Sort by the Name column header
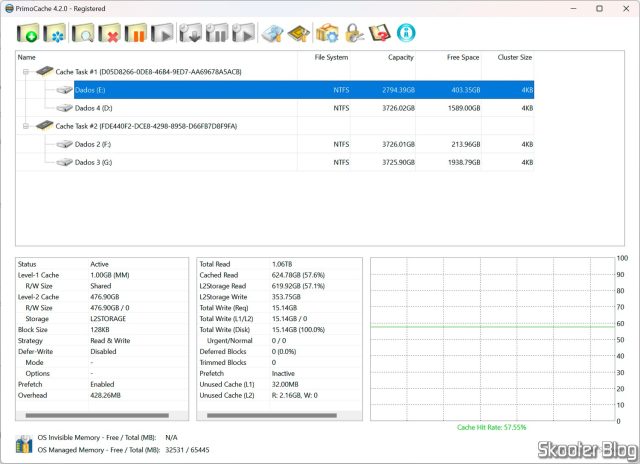This screenshot has height=464, width=640. 157,58
